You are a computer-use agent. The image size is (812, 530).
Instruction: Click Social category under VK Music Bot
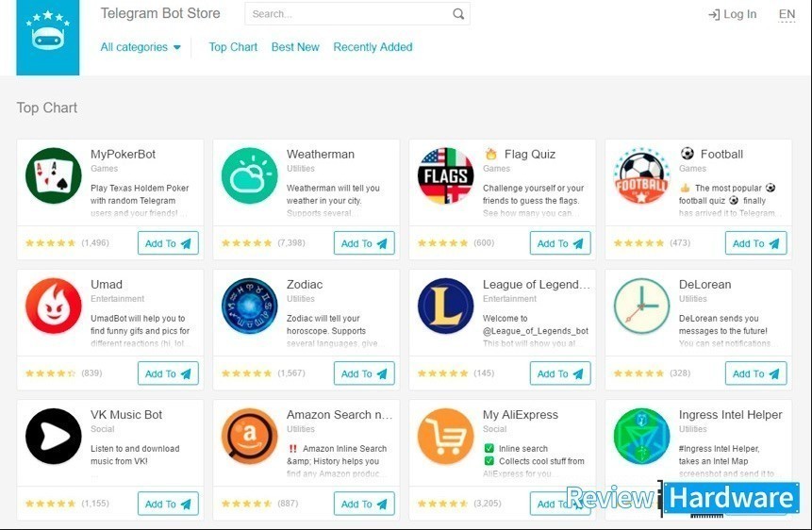coord(103,429)
